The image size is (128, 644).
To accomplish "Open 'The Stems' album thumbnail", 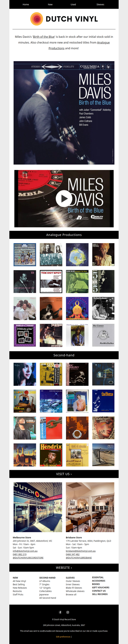I will [103, 401].
